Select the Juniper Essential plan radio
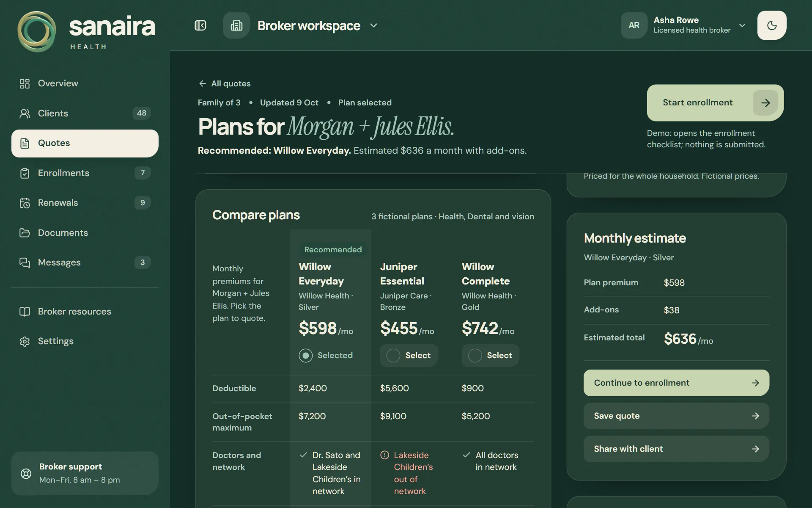Viewport: 812px width, 508px height. pos(393,356)
